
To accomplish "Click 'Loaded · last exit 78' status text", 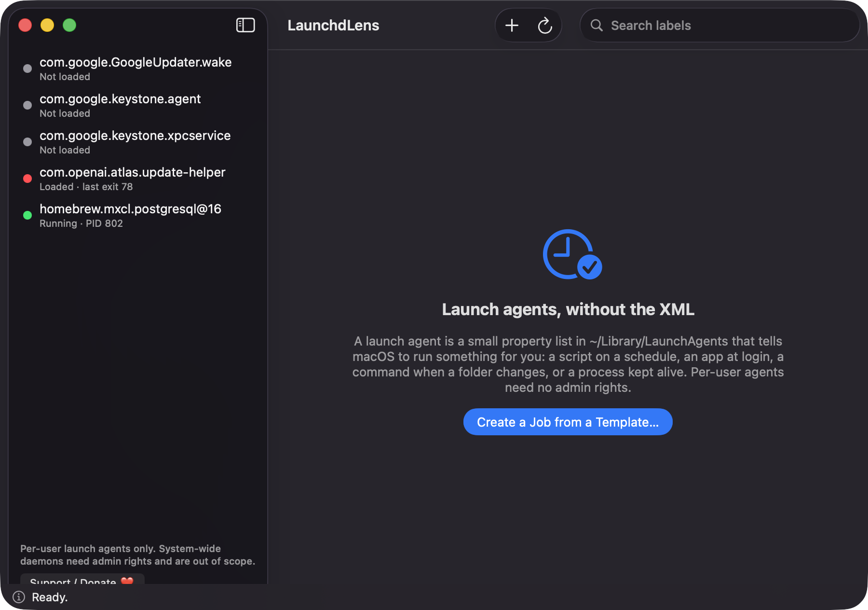I will 86,187.
